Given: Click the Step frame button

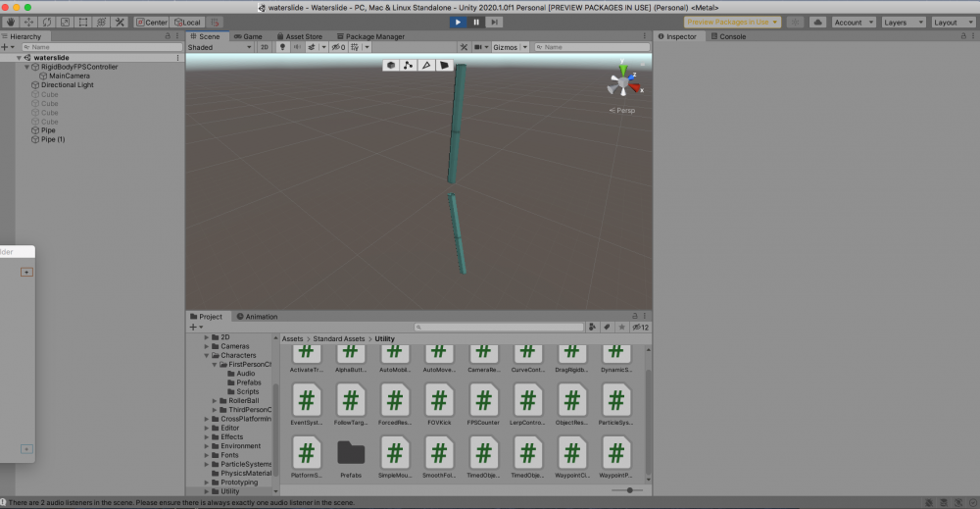Looking at the screenshot, I should click(494, 22).
